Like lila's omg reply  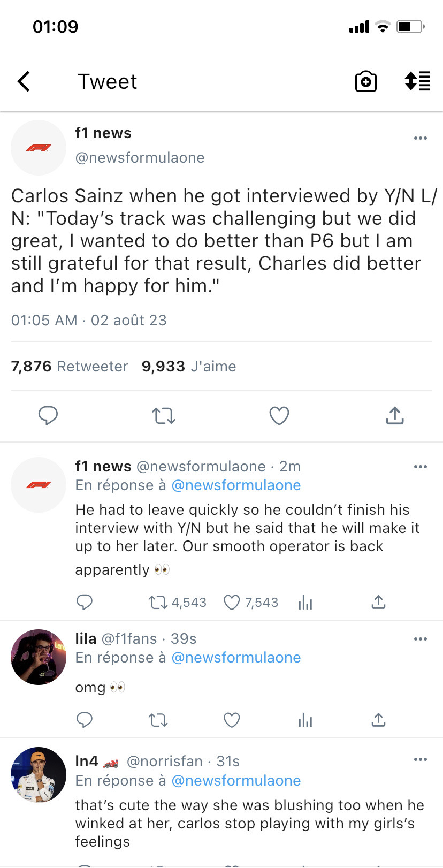232,720
